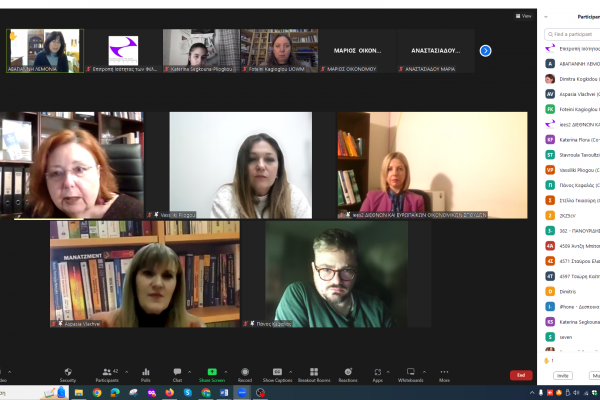The height and width of the screenshot is (400, 600).
Task: Select the ΑΒΑΓΙΑΝΝΗ ΛΕΜΟΝΙΑ video thumbnail
Action: pos(45,51)
